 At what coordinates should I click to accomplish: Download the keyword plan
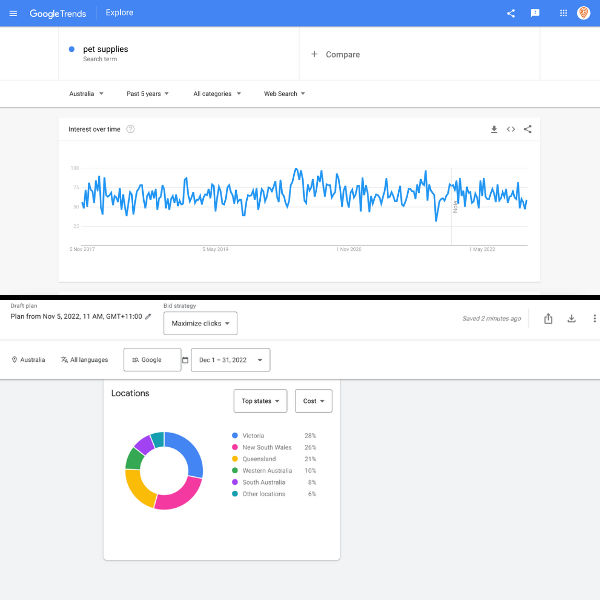point(571,318)
